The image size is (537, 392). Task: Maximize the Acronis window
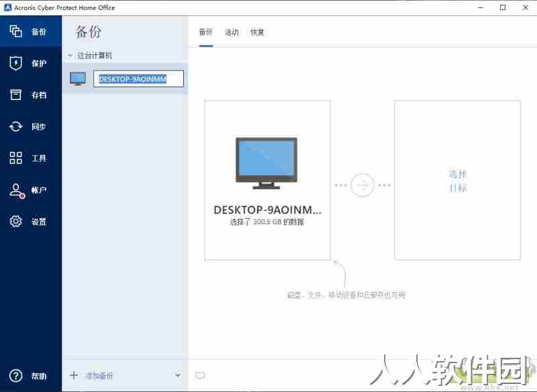click(x=503, y=7)
